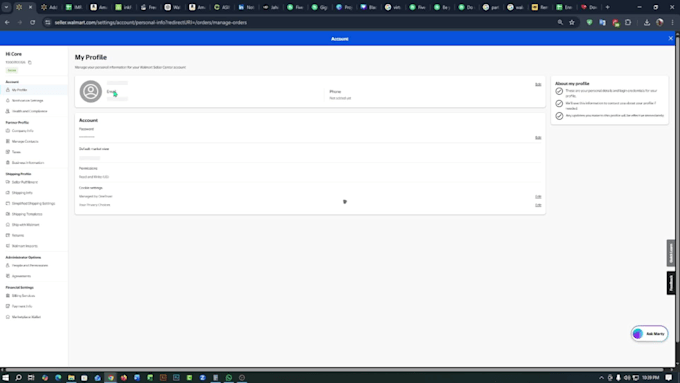Edit the account password
This screenshot has height=383, width=680.
click(538, 137)
